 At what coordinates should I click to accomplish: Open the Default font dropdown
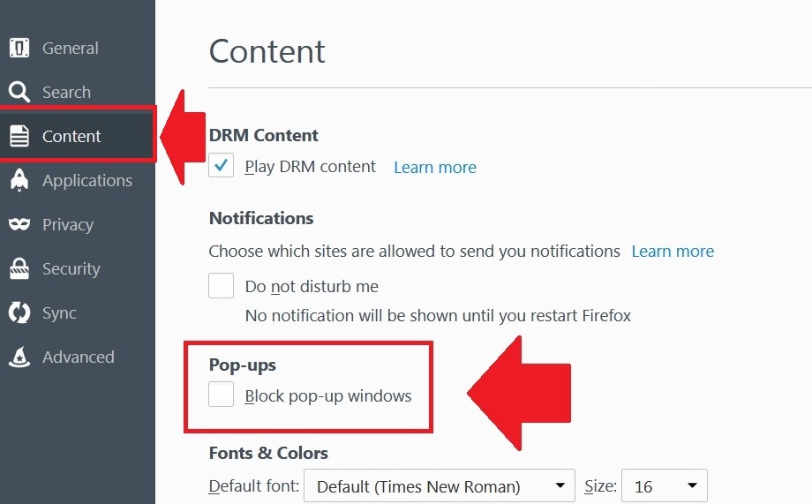click(x=439, y=486)
